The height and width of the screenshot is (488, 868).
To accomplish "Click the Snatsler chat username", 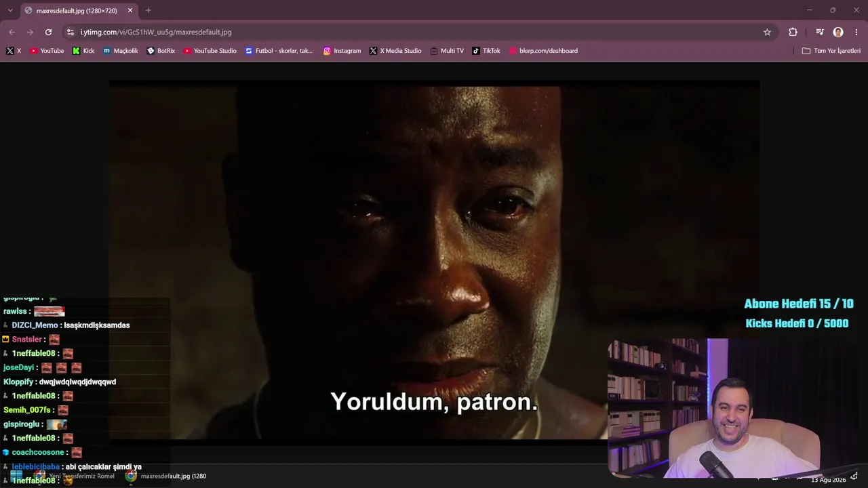I will click(x=27, y=340).
